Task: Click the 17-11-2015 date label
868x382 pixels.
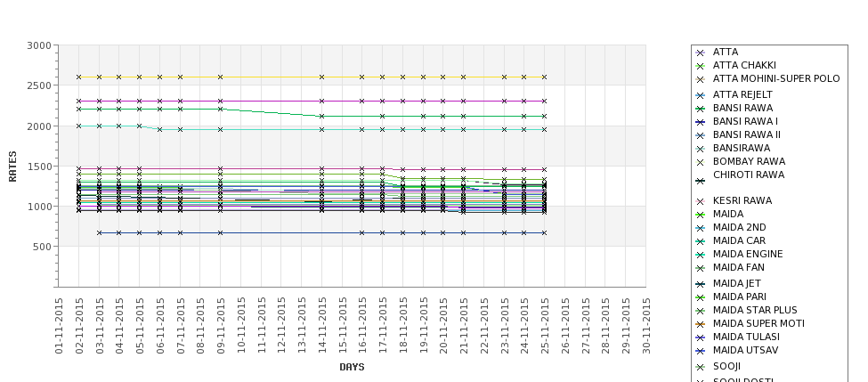Action: (382, 326)
